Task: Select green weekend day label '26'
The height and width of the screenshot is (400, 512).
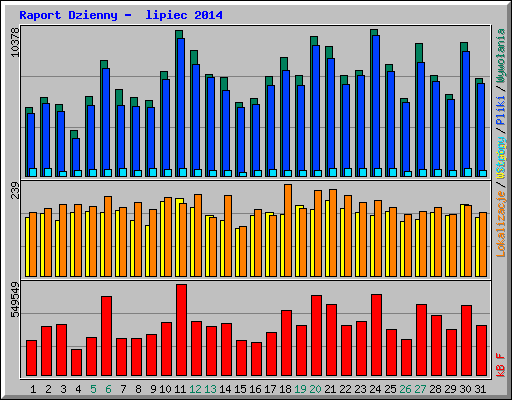Action: (405, 389)
